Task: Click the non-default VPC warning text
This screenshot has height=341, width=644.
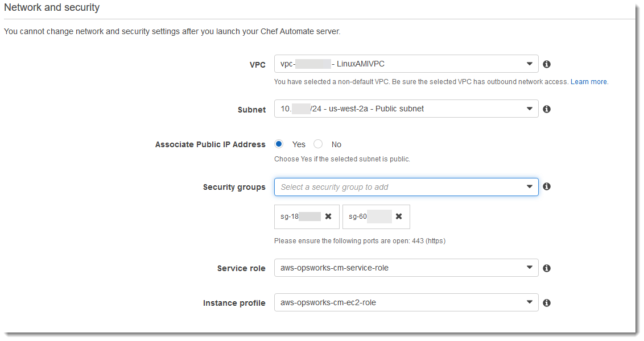Action: pos(422,82)
